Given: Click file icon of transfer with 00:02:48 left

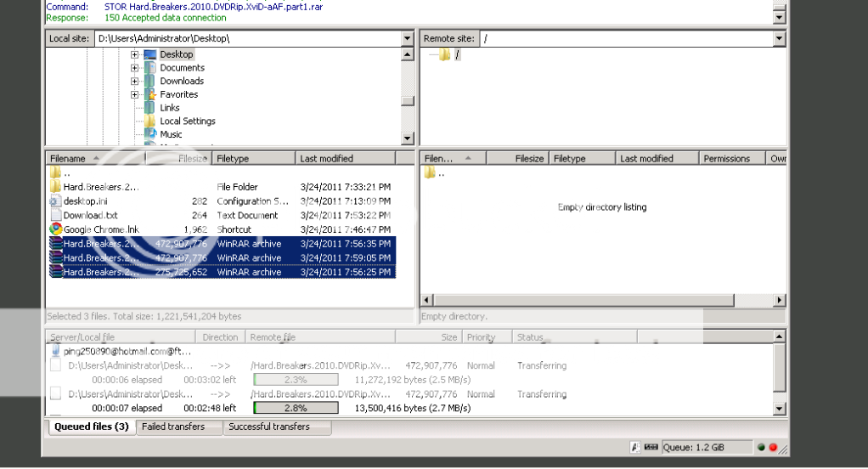Looking at the screenshot, I should (55, 393).
